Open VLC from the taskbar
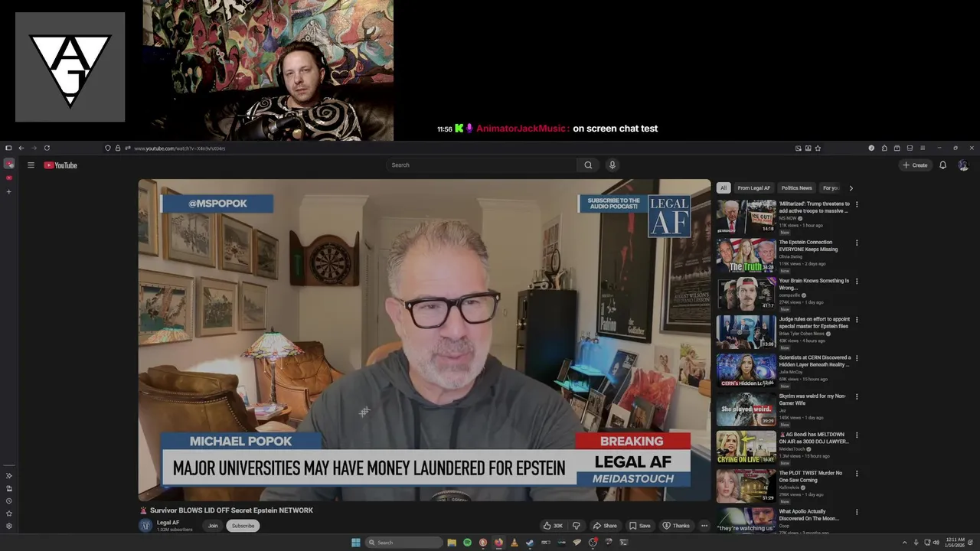Screen dimensions: 980x551 pos(514,543)
